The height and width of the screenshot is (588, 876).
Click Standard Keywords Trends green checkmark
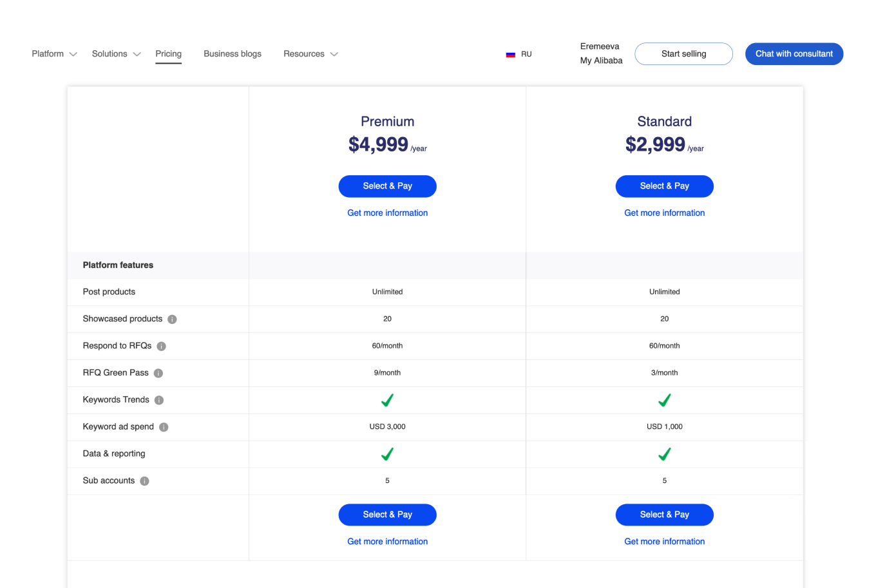click(x=665, y=400)
